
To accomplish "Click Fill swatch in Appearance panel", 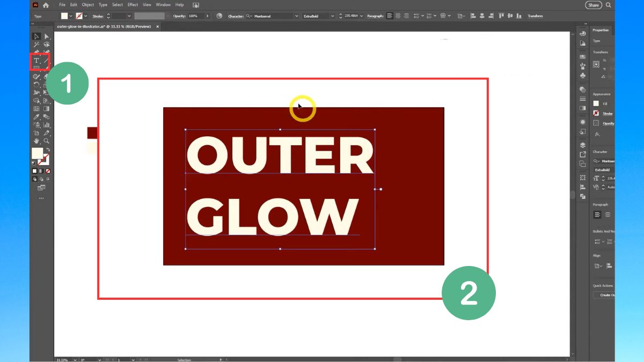I will coord(596,104).
